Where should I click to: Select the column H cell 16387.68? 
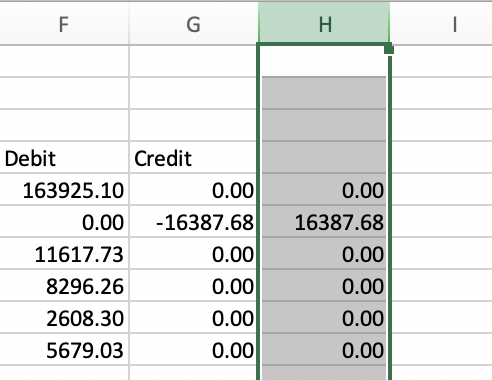point(324,221)
